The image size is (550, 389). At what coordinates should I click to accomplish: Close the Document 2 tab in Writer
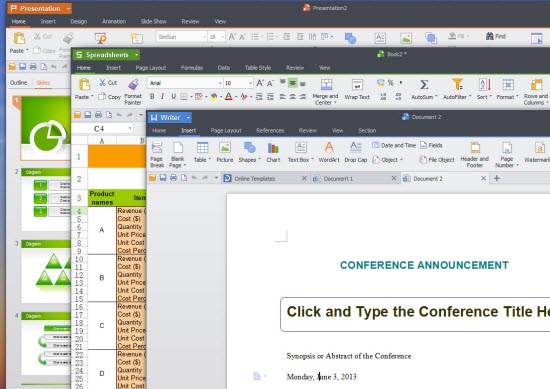(x=483, y=178)
